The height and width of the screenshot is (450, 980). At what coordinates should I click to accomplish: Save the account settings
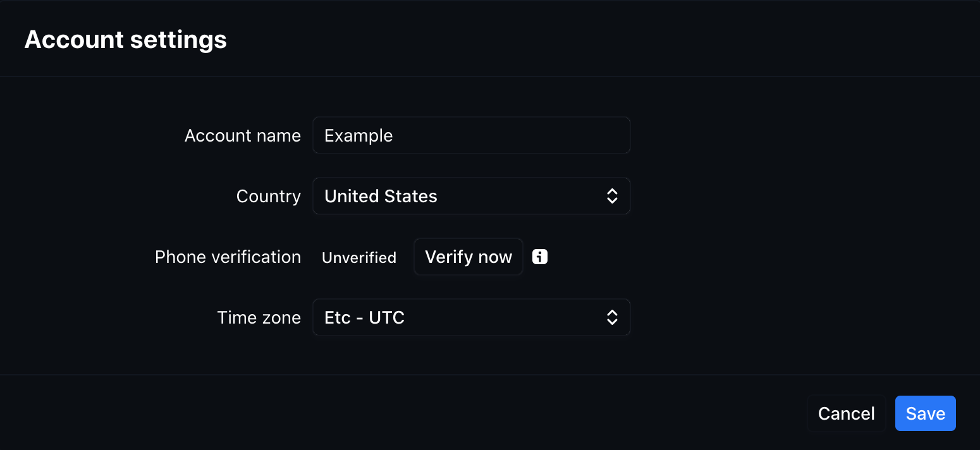click(x=925, y=413)
